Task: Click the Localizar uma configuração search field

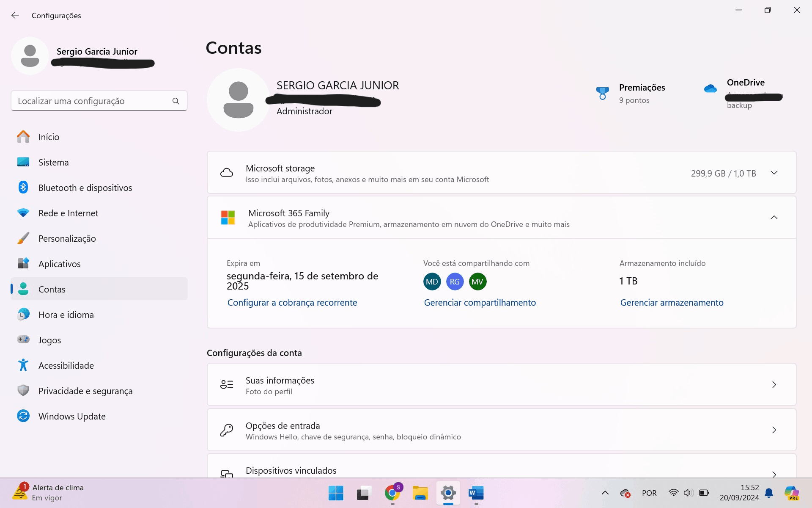Action: point(99,101)
